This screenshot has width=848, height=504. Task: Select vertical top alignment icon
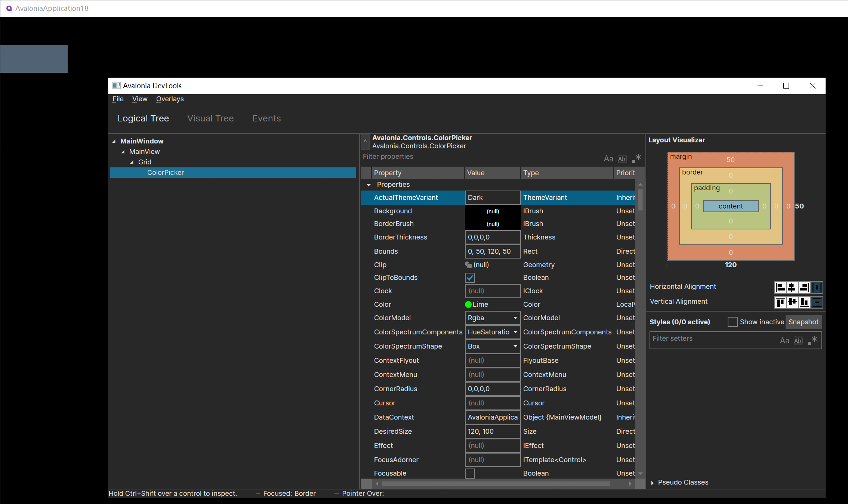[x=781, y=302]
